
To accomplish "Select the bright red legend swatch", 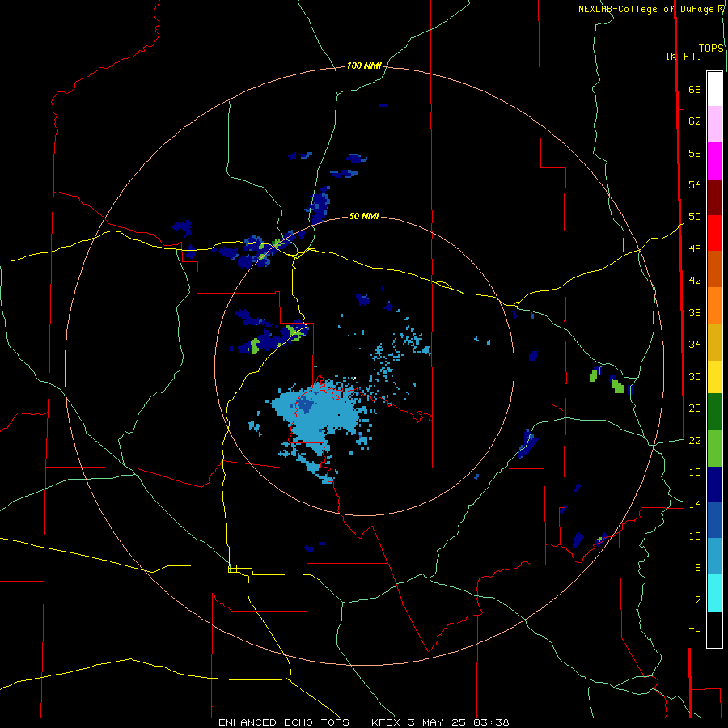I will pyautogui.click(x=714, y=233).
